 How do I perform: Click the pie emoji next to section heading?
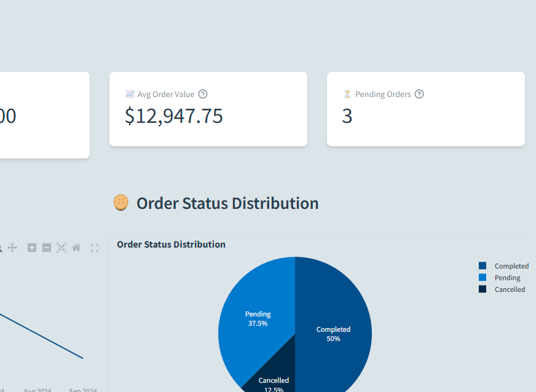pos(121,203)
